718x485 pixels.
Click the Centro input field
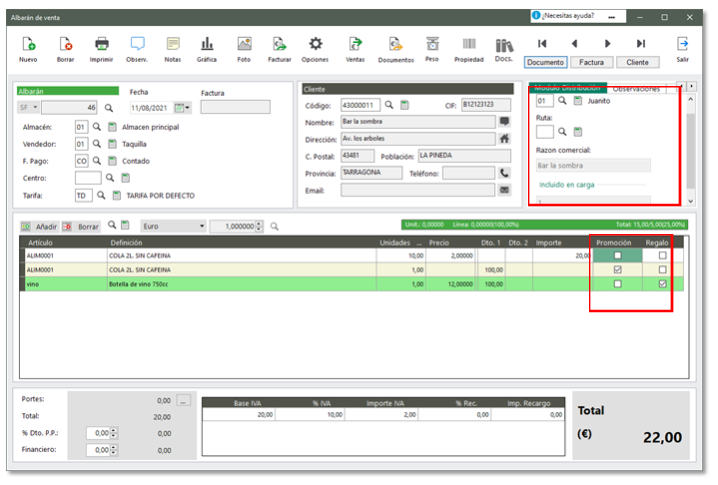pos(88,178)
